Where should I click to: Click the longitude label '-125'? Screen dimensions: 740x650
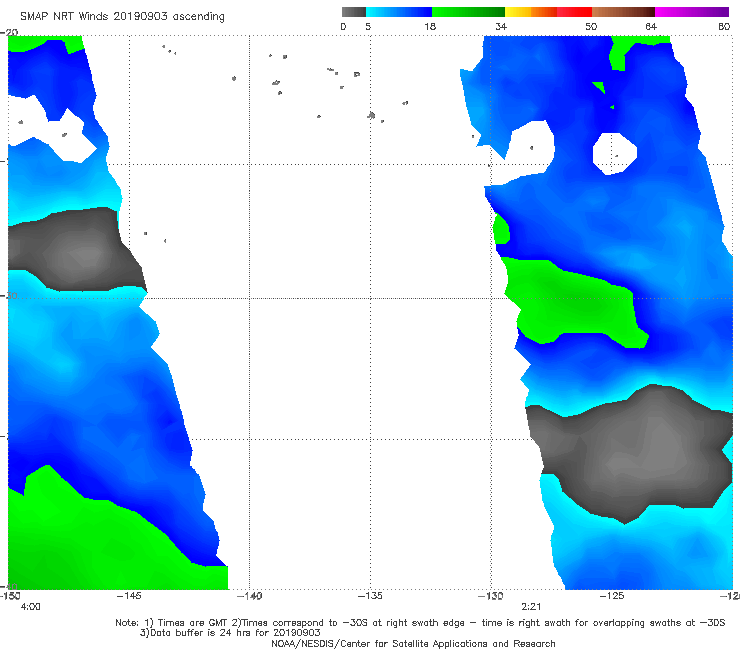click(612, 596)
